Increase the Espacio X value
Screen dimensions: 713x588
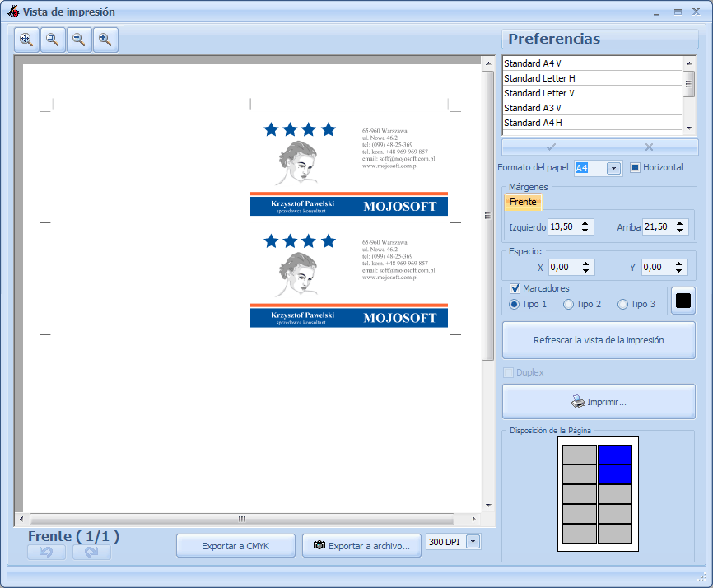tap(585, 264)
